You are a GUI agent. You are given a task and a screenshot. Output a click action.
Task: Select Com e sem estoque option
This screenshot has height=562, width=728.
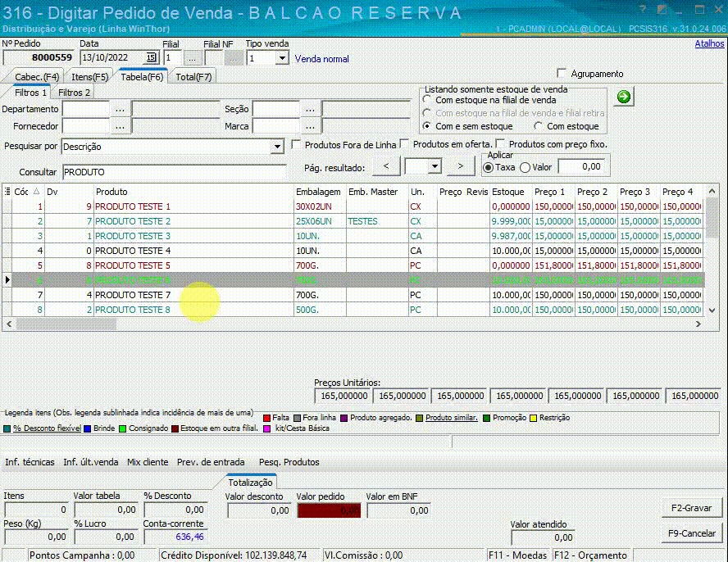[426, 126]
